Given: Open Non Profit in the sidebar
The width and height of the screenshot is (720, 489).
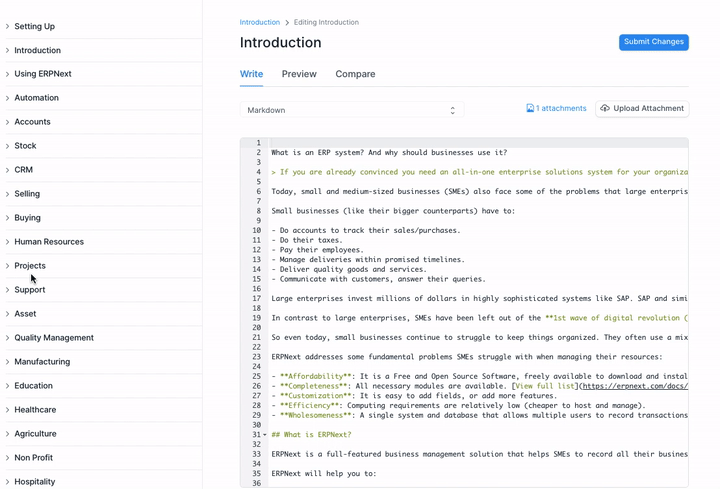Looking at the screenshot, I should coord(34,458).
